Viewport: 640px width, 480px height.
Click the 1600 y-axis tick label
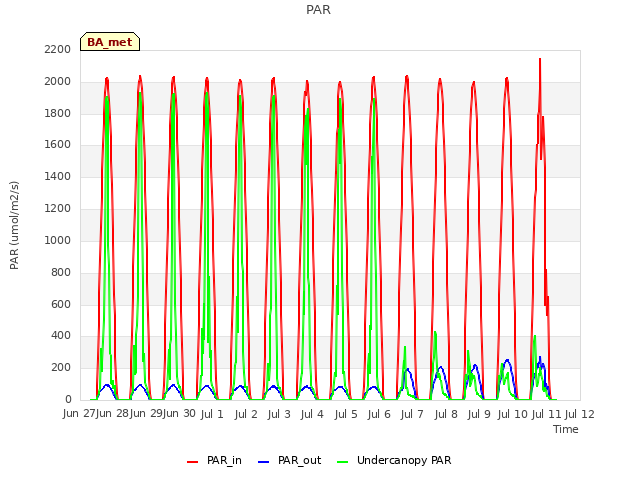pos(58,144)
